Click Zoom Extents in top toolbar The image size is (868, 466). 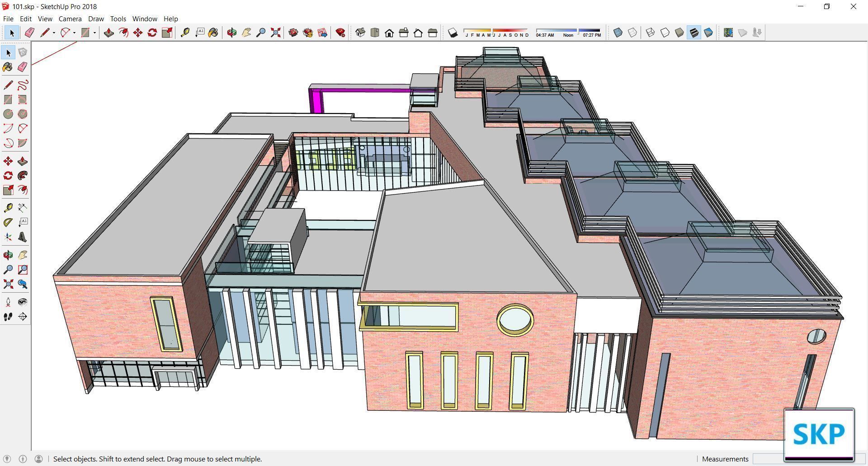pos(275,33)
